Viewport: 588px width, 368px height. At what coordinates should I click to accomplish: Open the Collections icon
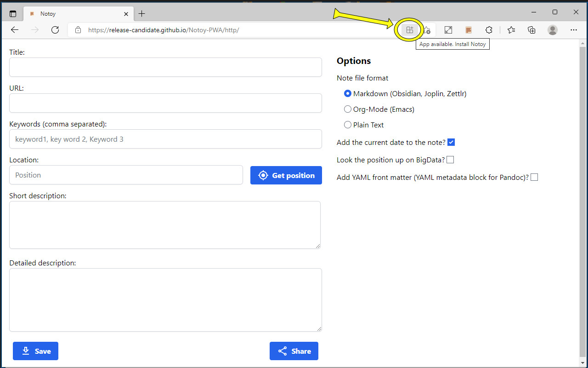click(x=531, y=30)
